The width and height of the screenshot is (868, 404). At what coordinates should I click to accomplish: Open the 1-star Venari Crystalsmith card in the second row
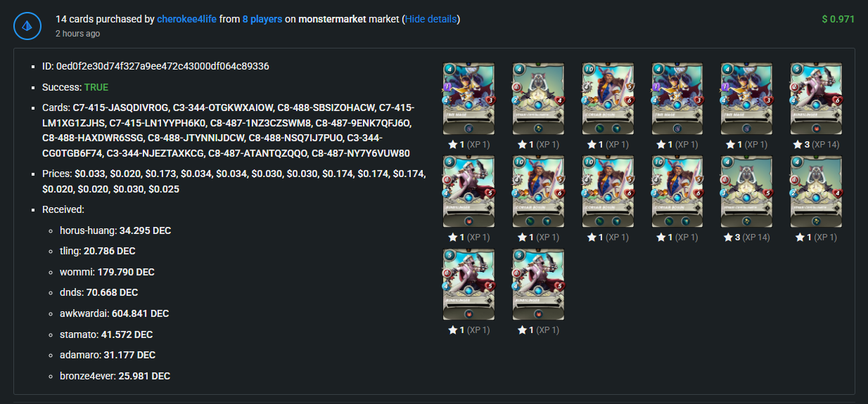(x=817, y=191)
